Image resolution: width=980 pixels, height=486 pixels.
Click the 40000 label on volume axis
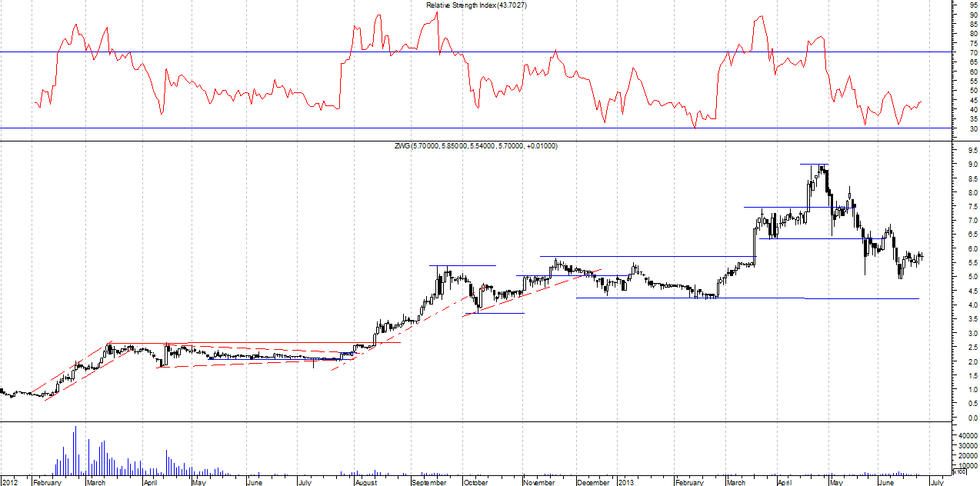[x=968, y=435]
